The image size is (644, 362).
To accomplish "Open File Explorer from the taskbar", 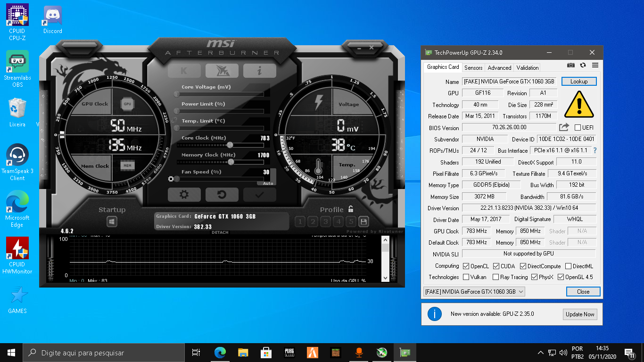I will tap(243, 353).
